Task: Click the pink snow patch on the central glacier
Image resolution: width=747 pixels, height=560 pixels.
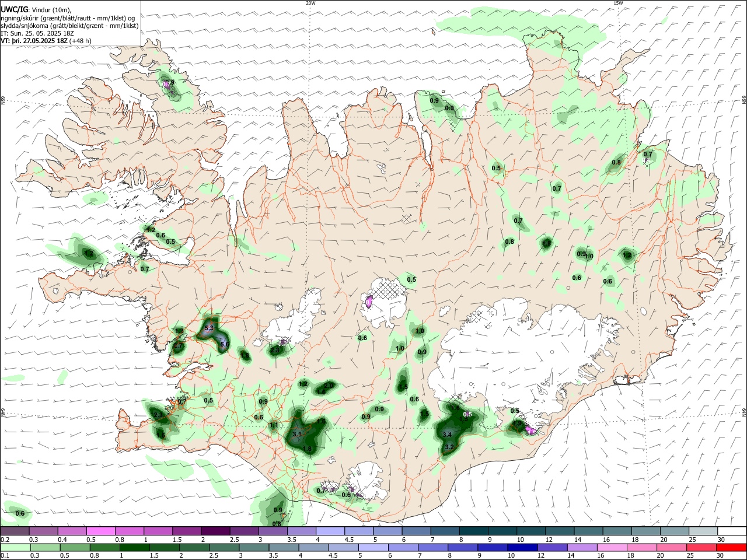Action: [x=369, y=302]
